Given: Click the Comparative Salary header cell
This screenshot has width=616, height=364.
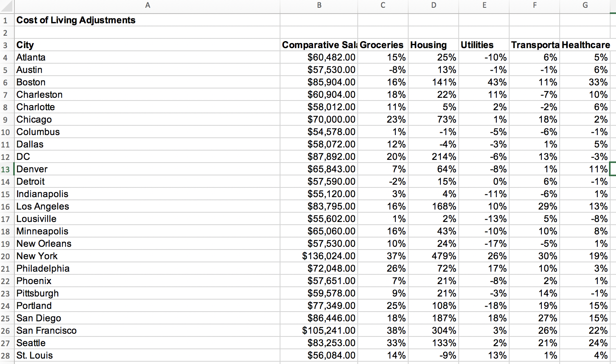Looking at the screenshot, I should pos(319,45).
